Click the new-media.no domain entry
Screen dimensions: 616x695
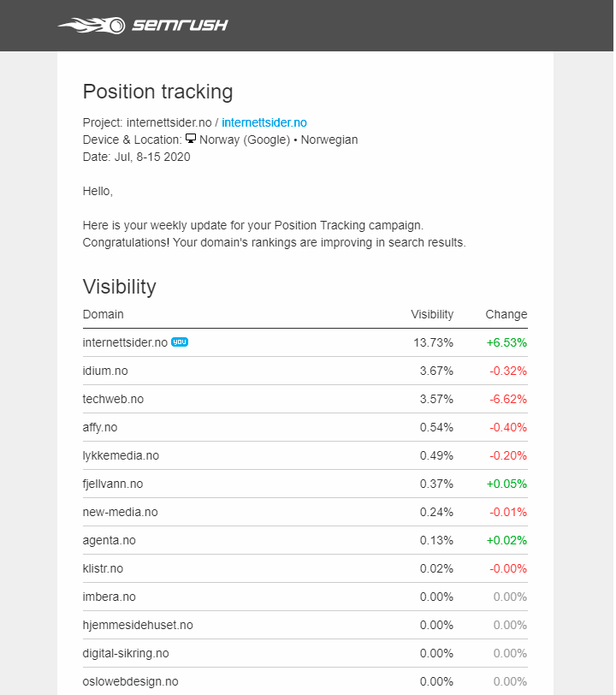[x=120, y=513]
